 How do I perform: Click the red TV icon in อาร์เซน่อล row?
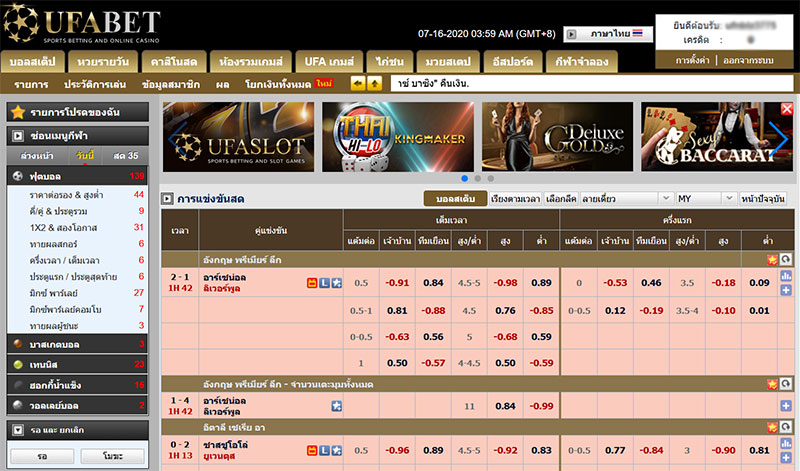click(x=312, y=283)
